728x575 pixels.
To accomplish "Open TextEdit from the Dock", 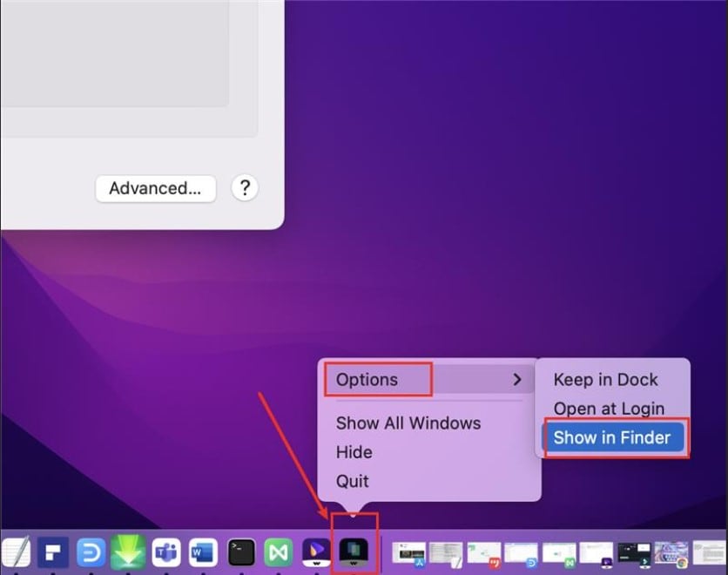I will pyautogui.click(x=16, y=552).
